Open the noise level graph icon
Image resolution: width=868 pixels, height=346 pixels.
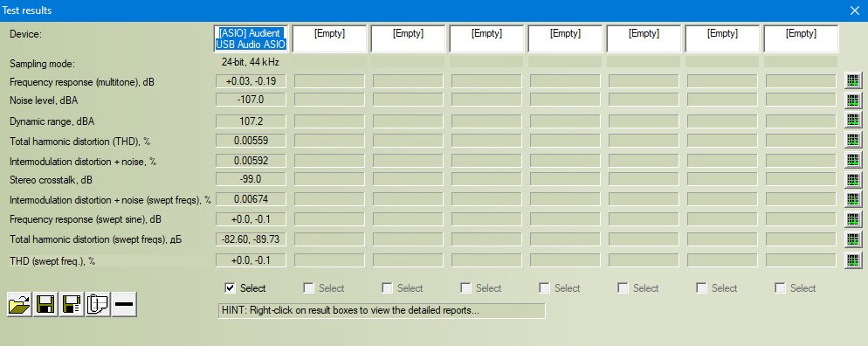[853, 100]
